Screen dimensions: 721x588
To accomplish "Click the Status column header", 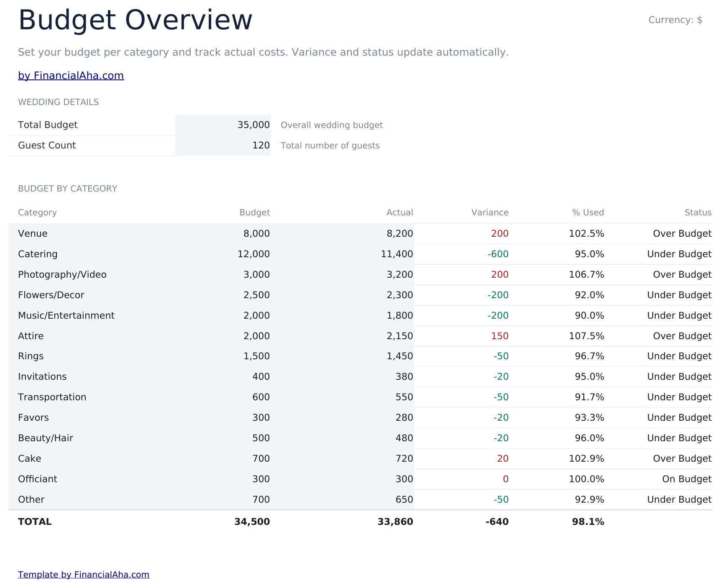I will pos(698,213).
